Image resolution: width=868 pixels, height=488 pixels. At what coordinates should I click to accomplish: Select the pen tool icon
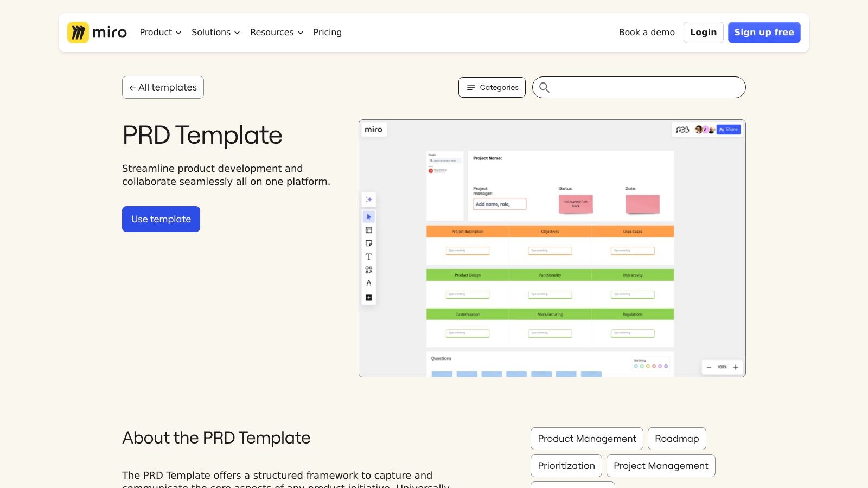pos(369,283)
